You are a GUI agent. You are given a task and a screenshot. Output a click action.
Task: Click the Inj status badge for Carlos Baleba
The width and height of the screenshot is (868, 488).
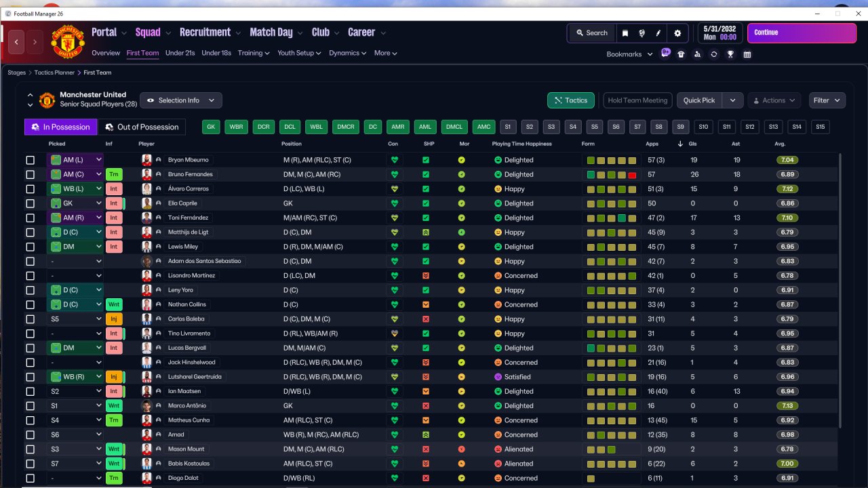[x=114, y=319]
